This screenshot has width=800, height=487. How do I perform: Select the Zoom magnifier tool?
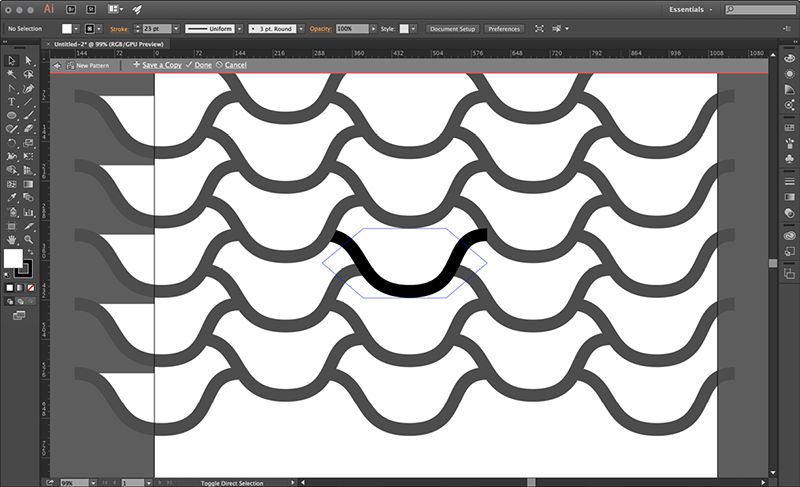coord(28,240)
